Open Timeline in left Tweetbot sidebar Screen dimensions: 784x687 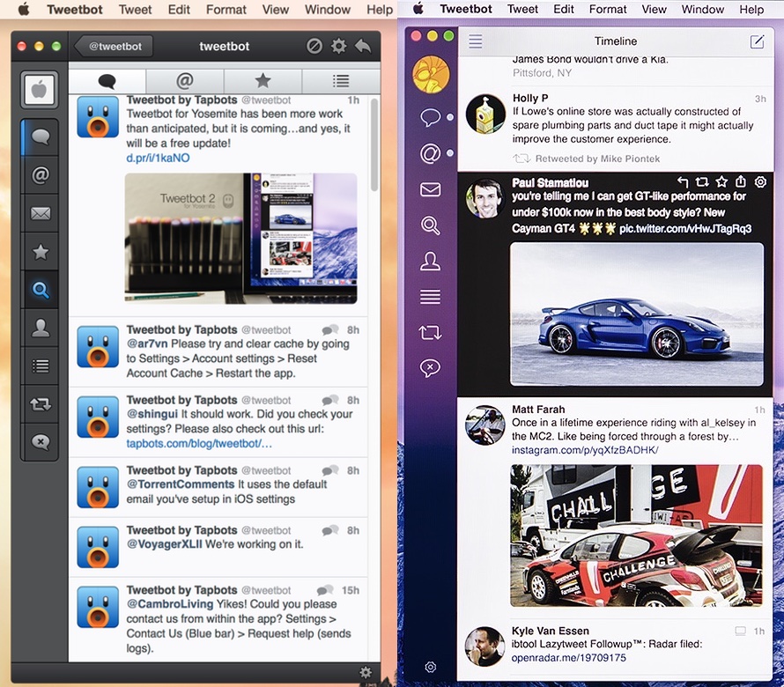click(40, 137)
